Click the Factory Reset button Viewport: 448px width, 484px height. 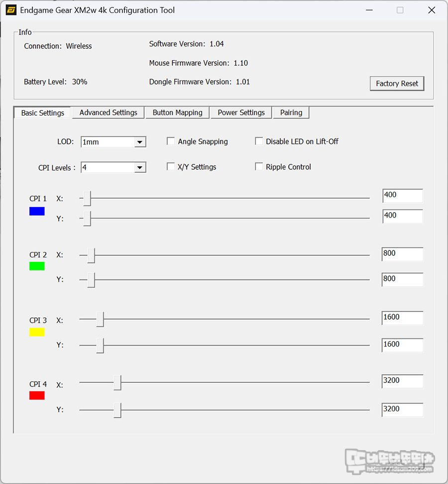[x=397, y=83]
